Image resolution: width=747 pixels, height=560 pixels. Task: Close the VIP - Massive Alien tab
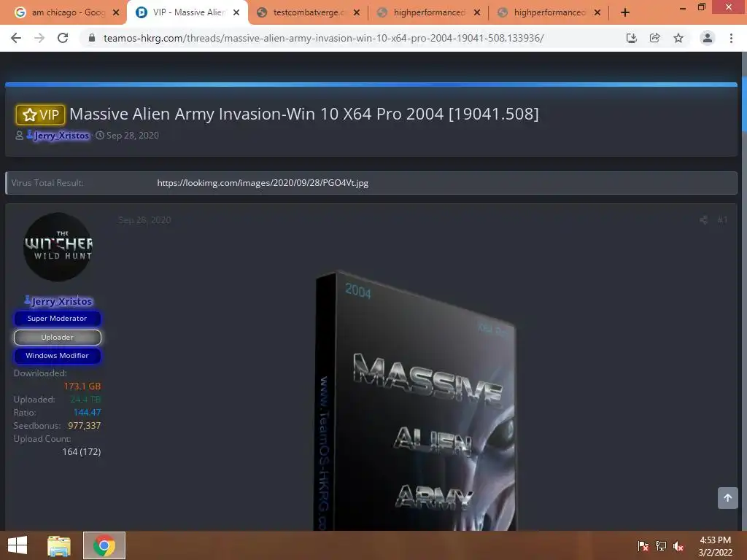click(236, 12)
